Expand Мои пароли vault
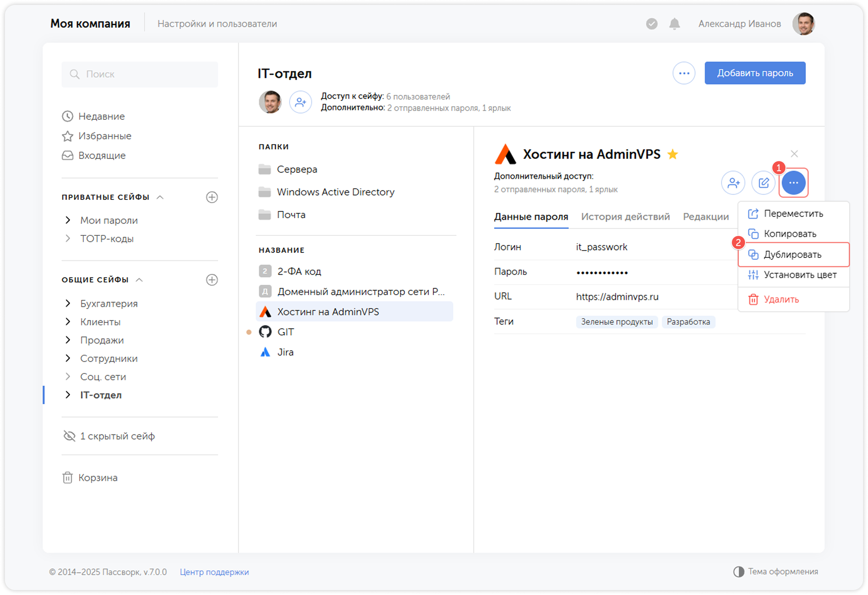The width and height of the screenshot is (868, 595). click(x=68, y=221)
